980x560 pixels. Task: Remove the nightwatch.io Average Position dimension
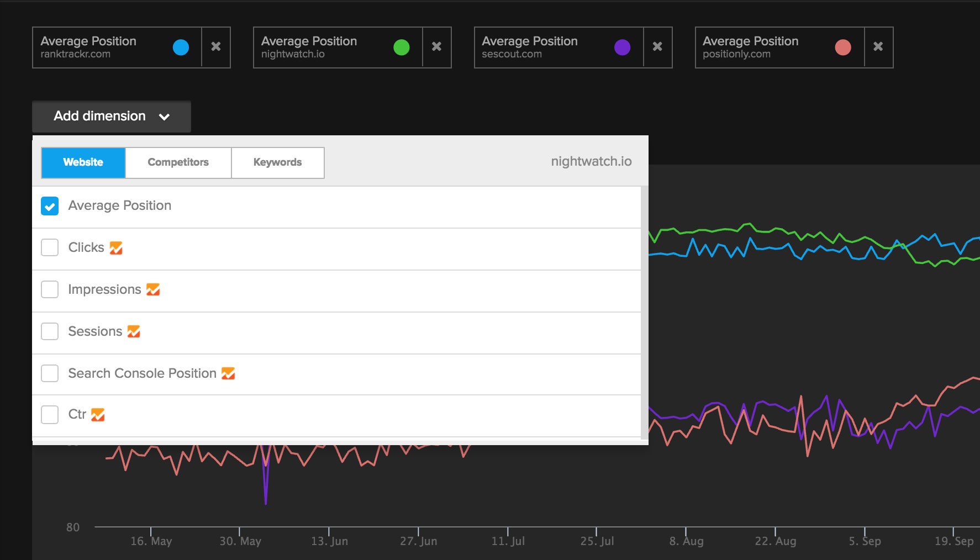coord(436,47)
